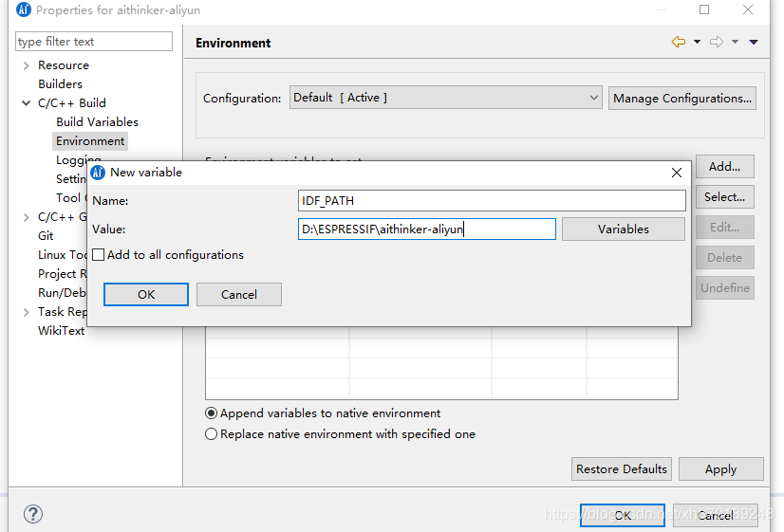Tick Add to all configurations checkbox
784x532 pixels.
click(x=99, y=255)
